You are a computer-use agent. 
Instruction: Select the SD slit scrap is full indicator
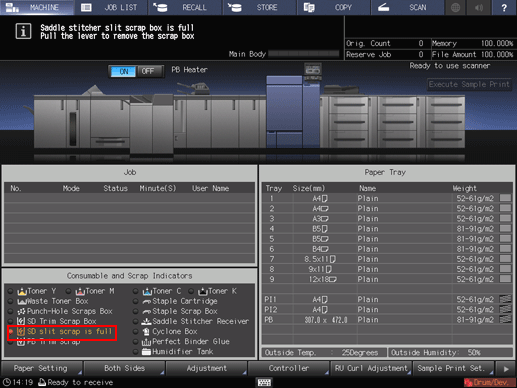(62, 332)
